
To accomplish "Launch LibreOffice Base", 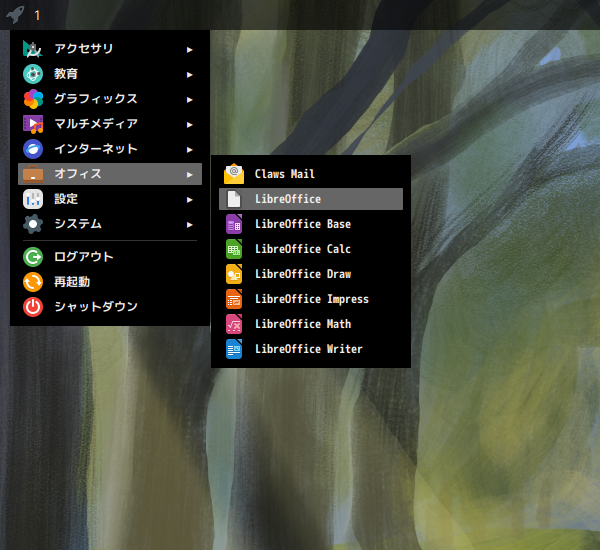I will pyautogui.click(x=311, y=224).
